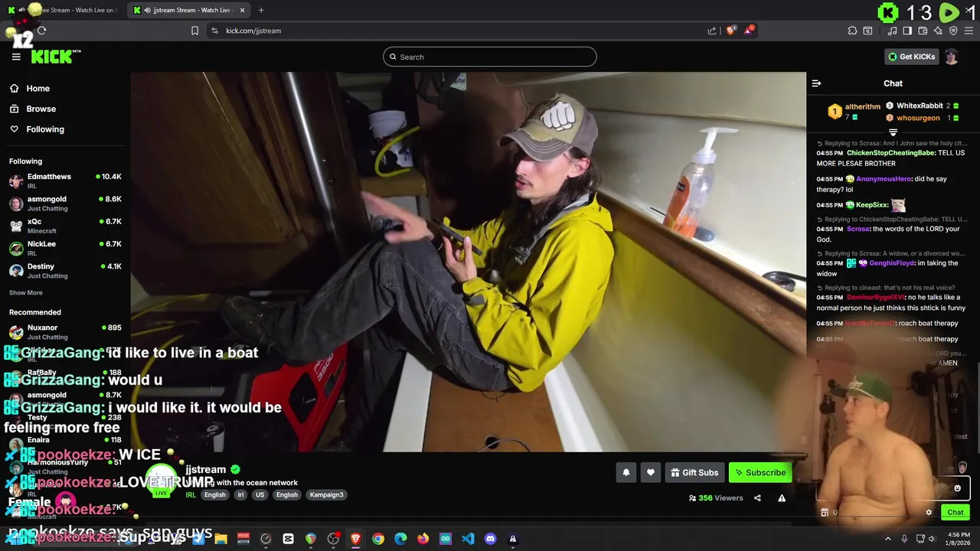Open NickLee followed channel
This screenshot has width=980, height=551.
click(x=65, y=248)
